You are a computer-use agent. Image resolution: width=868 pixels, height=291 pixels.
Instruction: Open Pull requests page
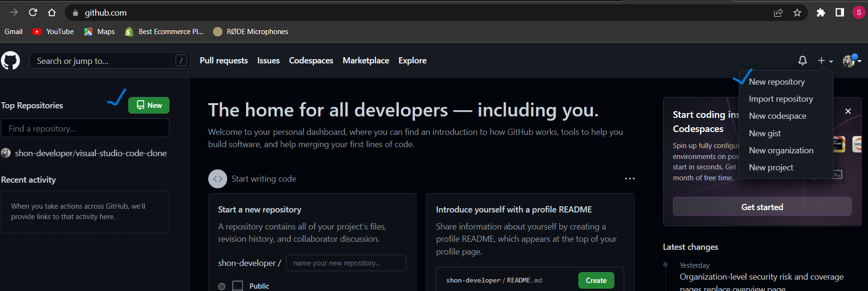tap(224, 61)
